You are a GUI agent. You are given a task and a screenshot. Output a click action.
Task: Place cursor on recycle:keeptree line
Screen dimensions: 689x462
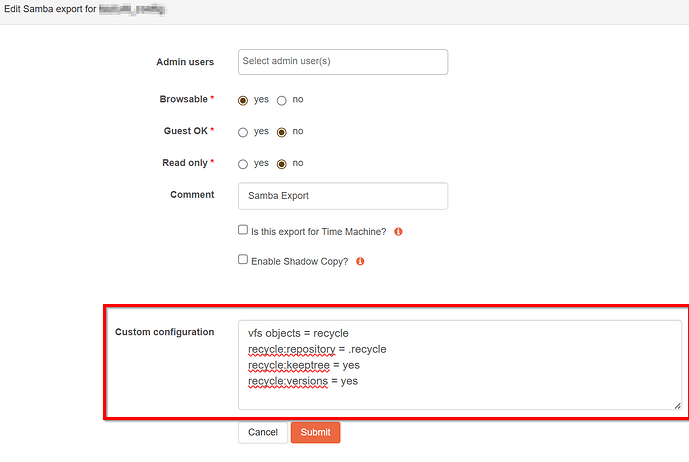click(x=303, y=365)
